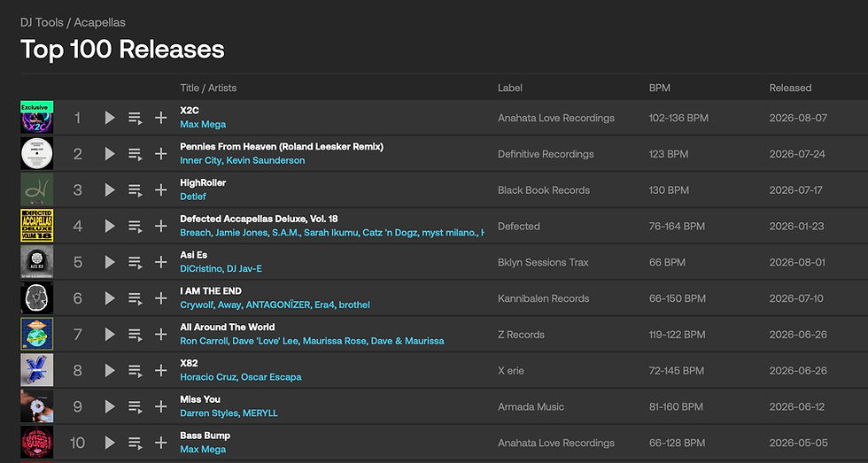
Task: Open Black Book Records label
Action: [544, 189]
